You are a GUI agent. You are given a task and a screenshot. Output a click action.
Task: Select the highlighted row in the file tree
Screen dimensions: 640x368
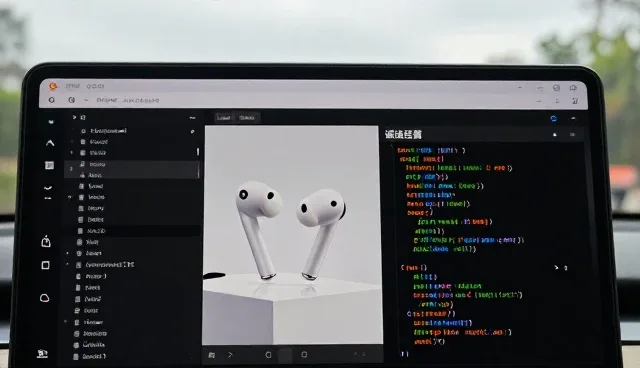[x=131, y=170]
